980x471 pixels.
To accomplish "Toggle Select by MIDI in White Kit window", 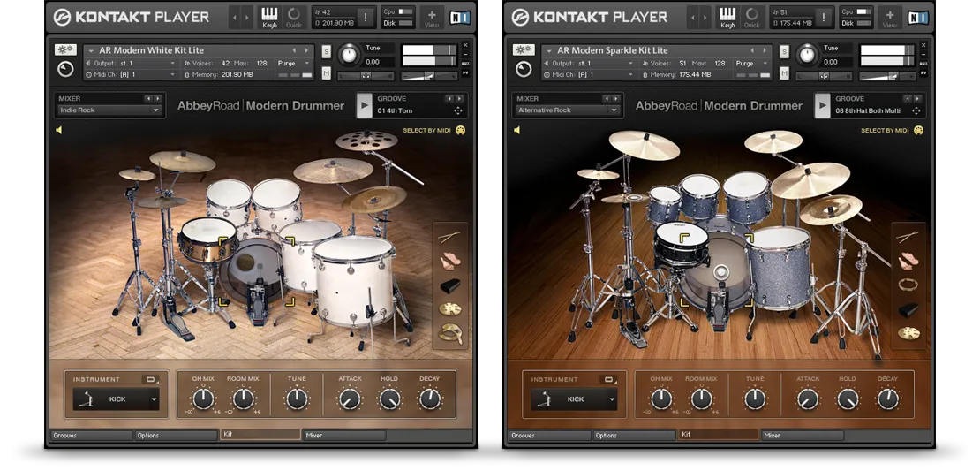I will [428, 131].
